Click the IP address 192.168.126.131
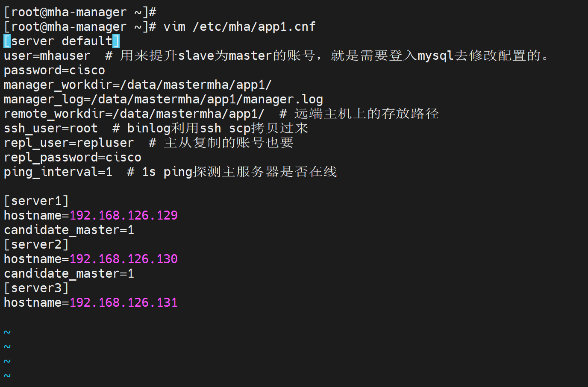 pos(123,303)
